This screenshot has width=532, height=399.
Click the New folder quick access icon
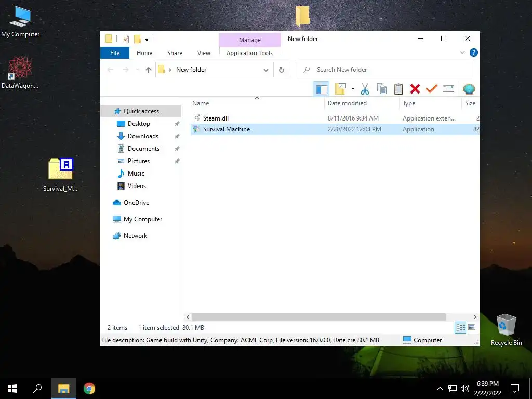point(137,39)
